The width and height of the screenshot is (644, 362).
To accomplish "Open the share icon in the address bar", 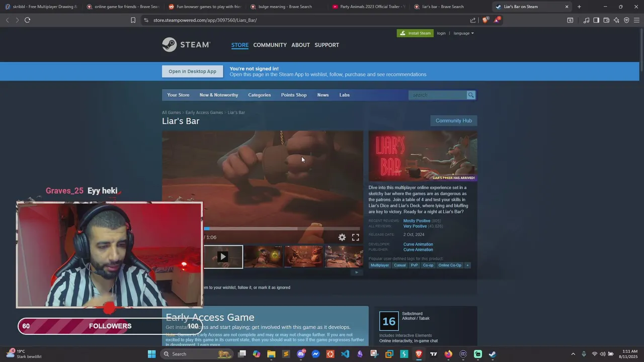I will pos(473,20).
